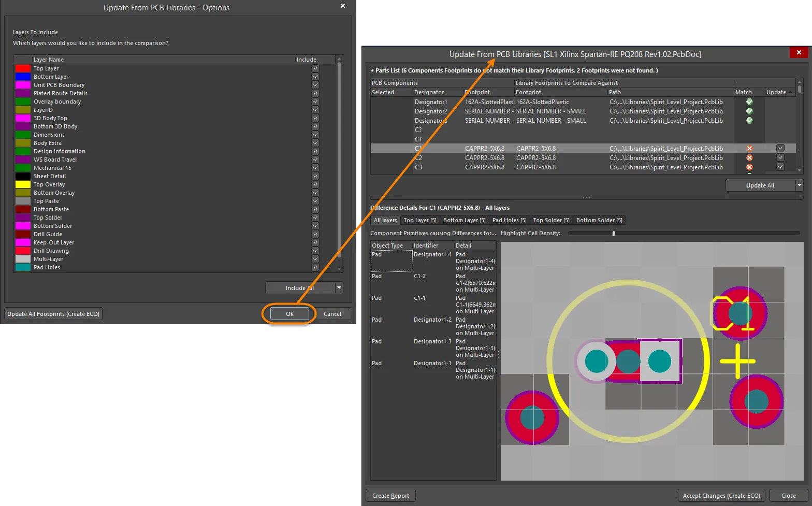Image resolution: width=812 pixels, height=506 pixels.
Task: Uncheck Include for Top Layer
Action: click(315, 68)
